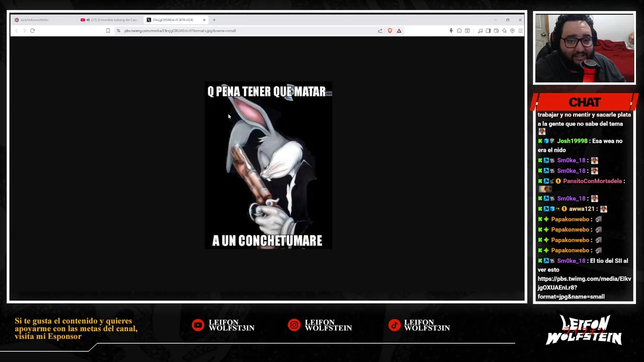
Task: Click the Instagram logo beside LEIFON WOLFSTEIN
Action: (x=294, y=325)
